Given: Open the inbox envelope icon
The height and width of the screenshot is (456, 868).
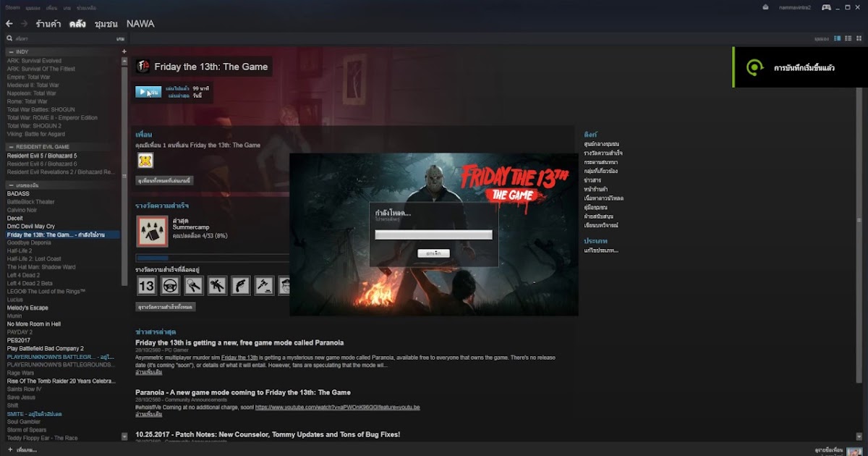Looking at the screenshot, I should click(x=766, y=7).
